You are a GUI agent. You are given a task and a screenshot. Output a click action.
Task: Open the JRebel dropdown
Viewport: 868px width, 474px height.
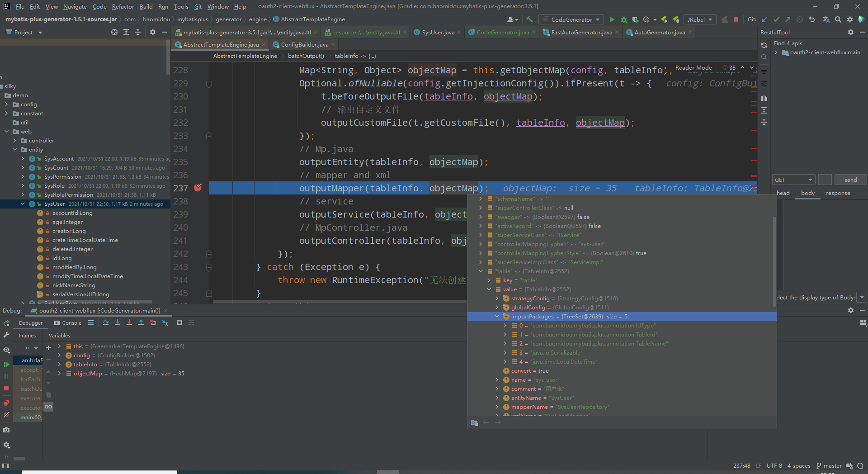699,19
